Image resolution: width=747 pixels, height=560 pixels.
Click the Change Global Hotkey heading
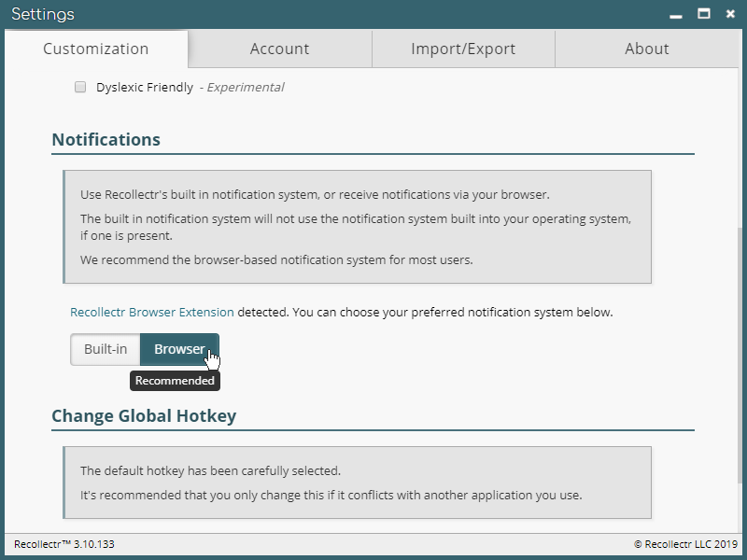(x=144, y=415)
